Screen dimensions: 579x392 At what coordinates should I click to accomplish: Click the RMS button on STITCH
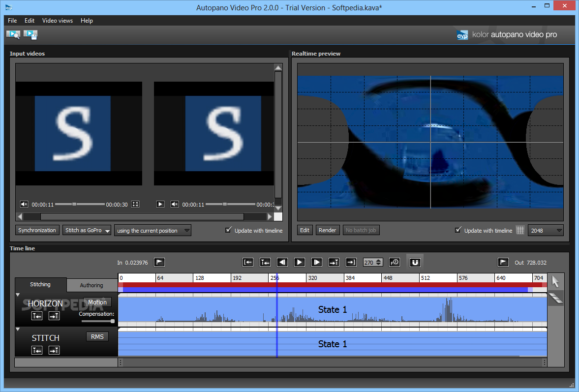pyautogui.click(x=97, y=336)
